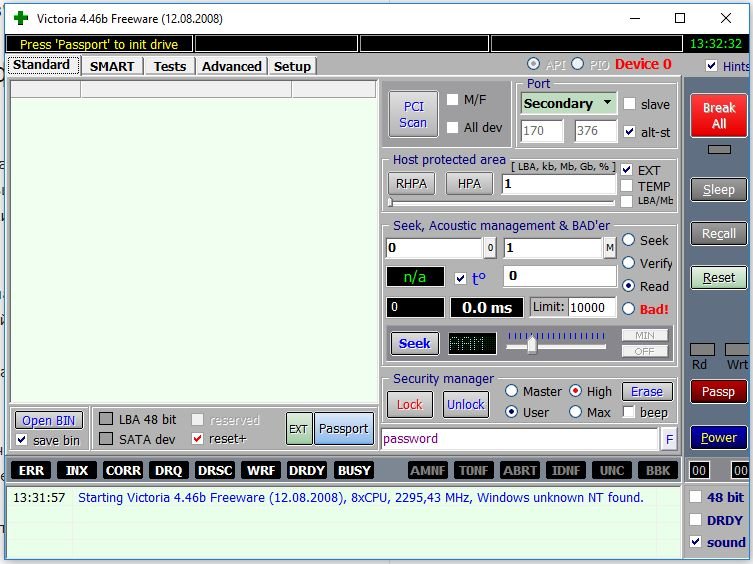Click the EXT button beside Passport

[298, 429]
